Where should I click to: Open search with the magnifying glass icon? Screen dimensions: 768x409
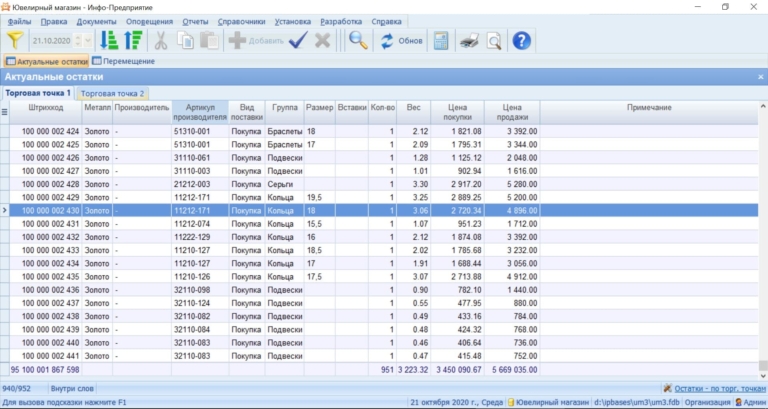pos(357,41)
